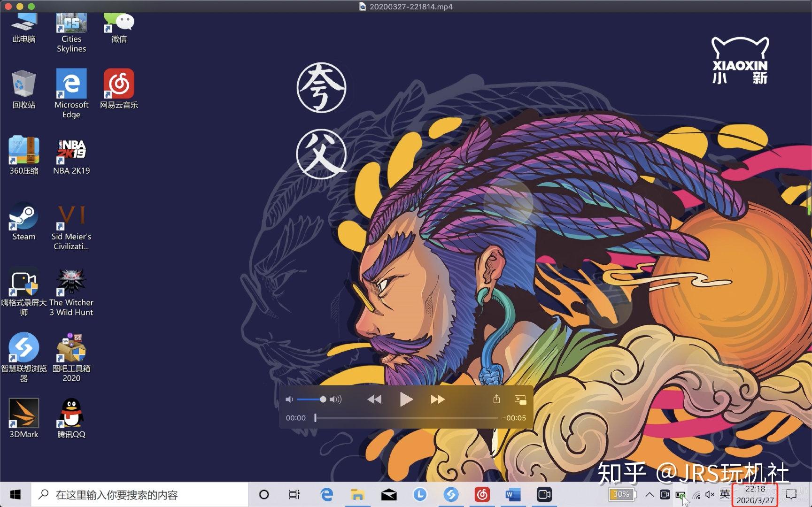Open NetEase Cloud Music on the taskbar

[x=482, y=494]
